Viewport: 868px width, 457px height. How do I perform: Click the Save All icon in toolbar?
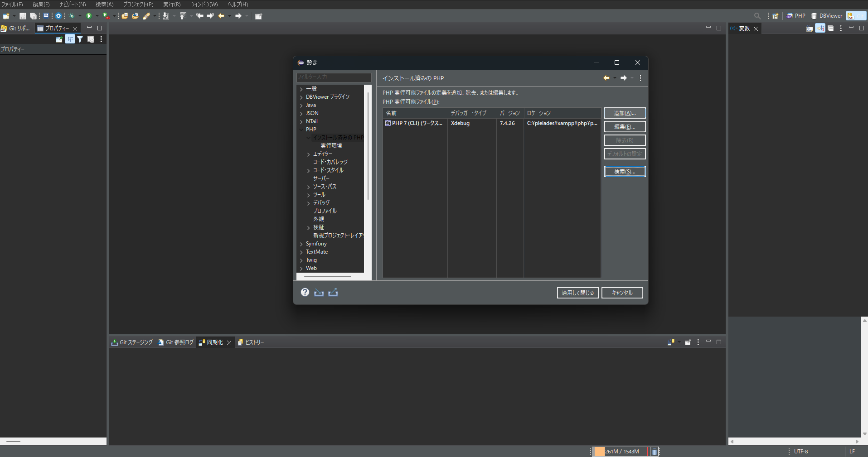(x=33, y=16)
